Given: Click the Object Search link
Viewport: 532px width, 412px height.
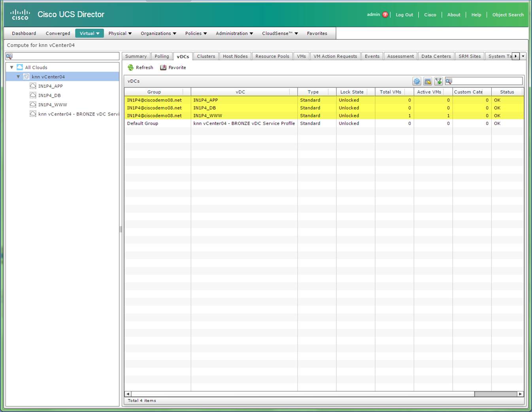Looking at the screenshot, I should point(508,15).
